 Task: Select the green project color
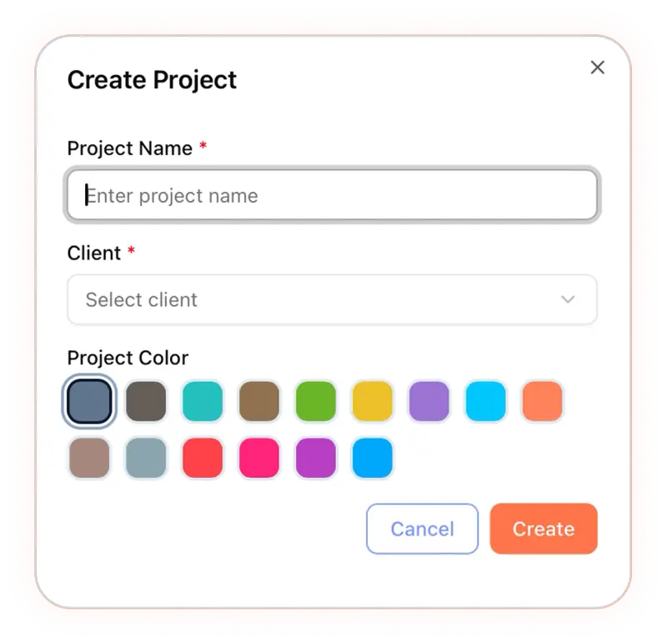316,401
